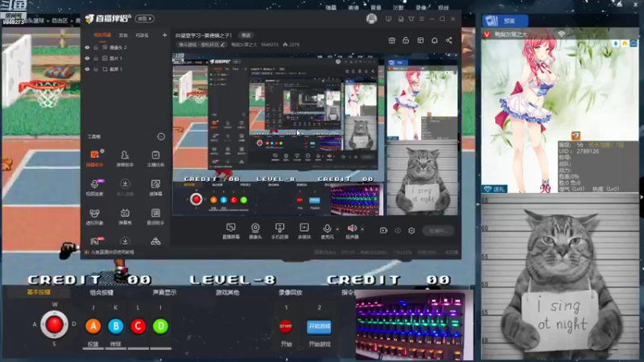This screenshot has width=644, height=362.
Task: Add a new scene with plus icon
Action: point(165,35)
